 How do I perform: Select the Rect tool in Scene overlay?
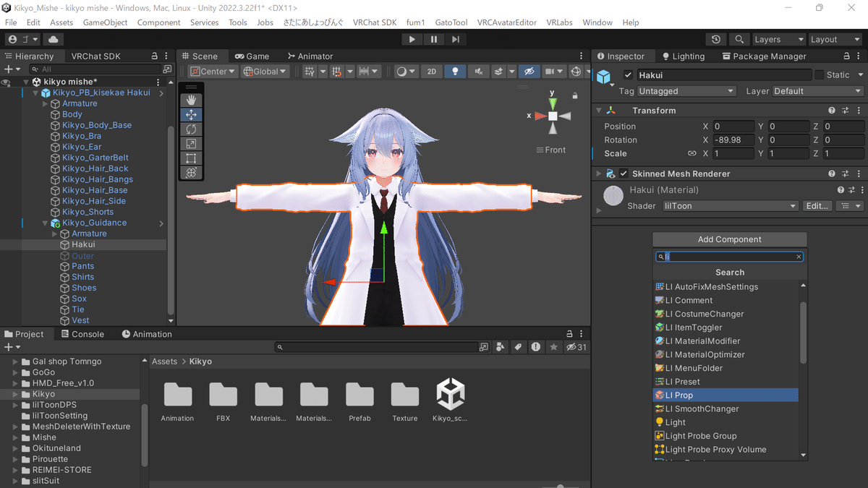coord(191,158)
